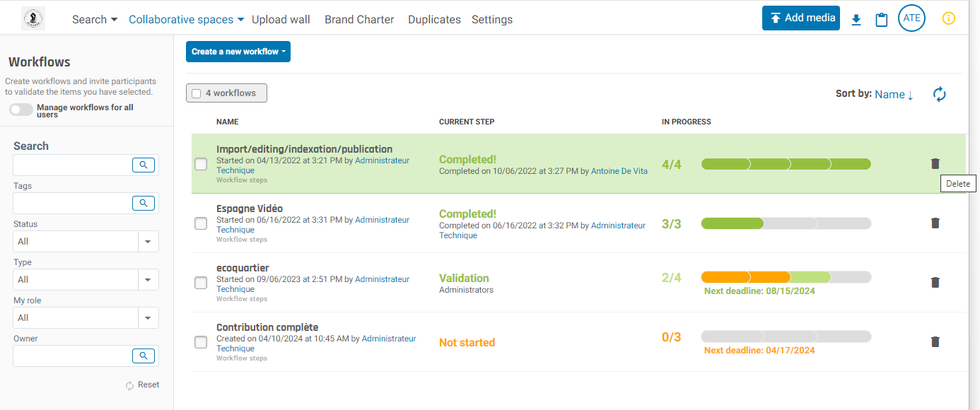The height and width of the screenshot is (410, 980).
Task: Delete the Espagne Vidéo workflow
Action: [935, 223]
